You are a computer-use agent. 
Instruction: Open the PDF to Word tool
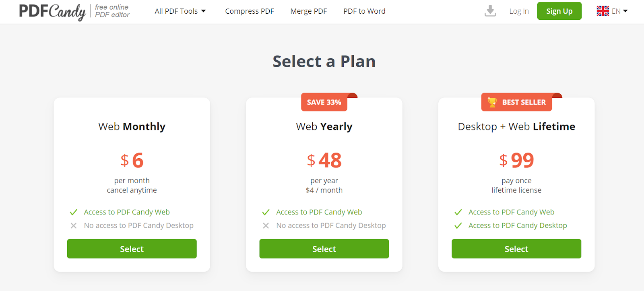364,11
